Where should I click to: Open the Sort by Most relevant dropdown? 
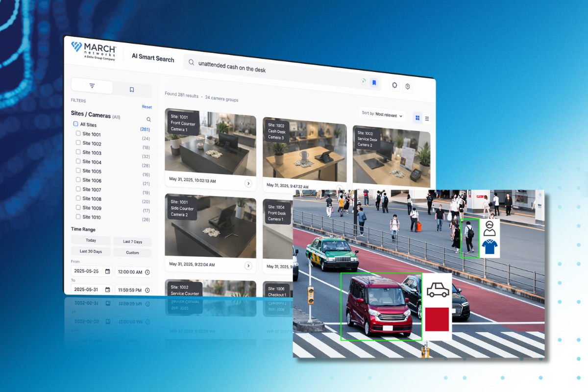tap(382, 114)
